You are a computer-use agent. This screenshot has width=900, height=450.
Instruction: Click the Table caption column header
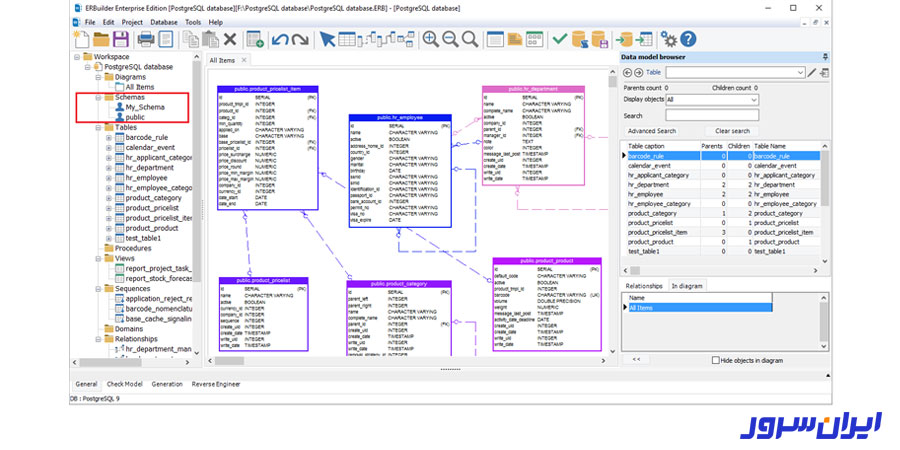662,146
